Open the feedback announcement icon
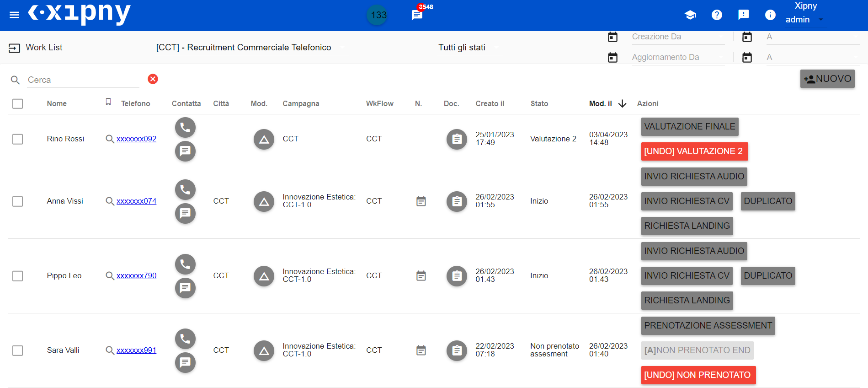Screen dimensions: 868x388 click(x=744, y=15)
